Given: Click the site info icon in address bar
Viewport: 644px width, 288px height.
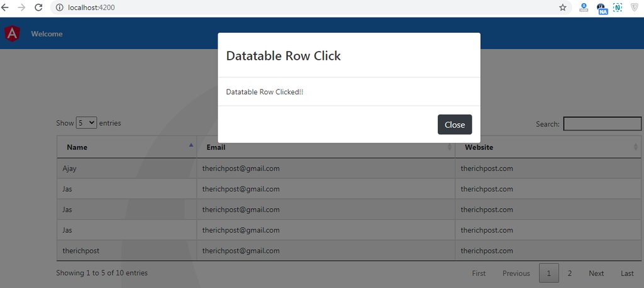Looking at the screenshot, I should click(x=60, y=8).
